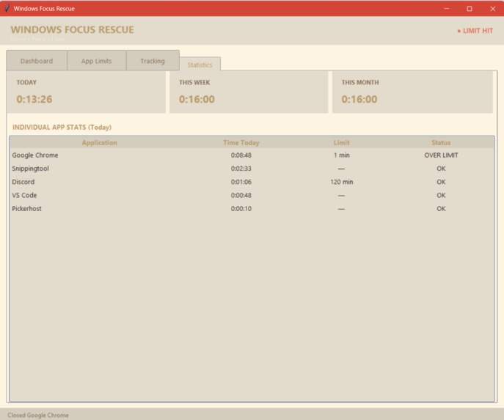504x420 pixels.
Task: Click the feather app icon in title bar
Action: pyautogui.click(x=7, y=8)
